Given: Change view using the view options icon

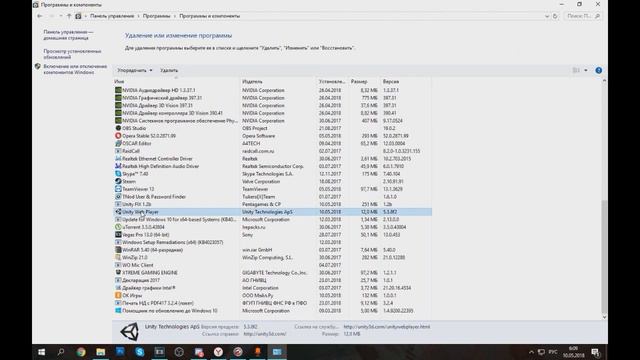Looking at the screenshot, I should (576, 70).
